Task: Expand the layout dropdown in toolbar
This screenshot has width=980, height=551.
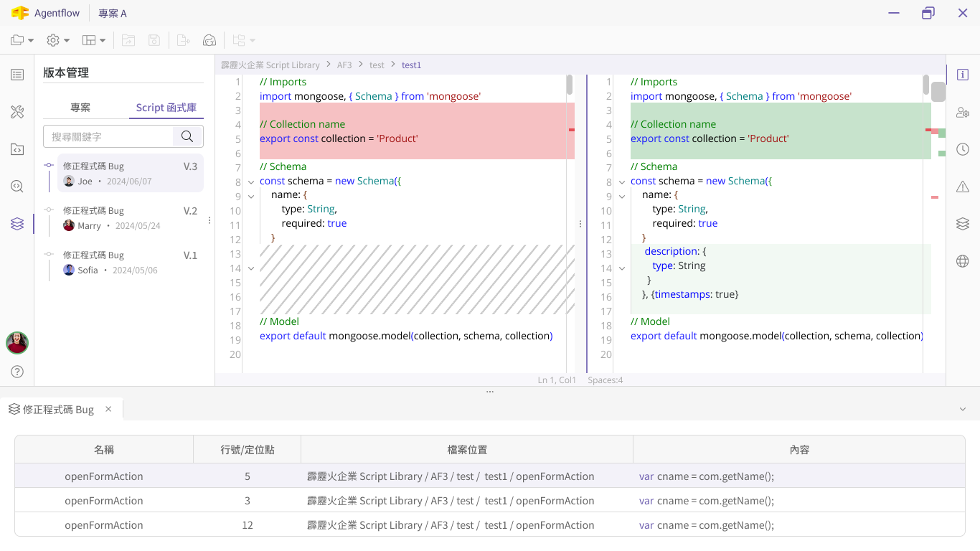Action: [94, 40]
